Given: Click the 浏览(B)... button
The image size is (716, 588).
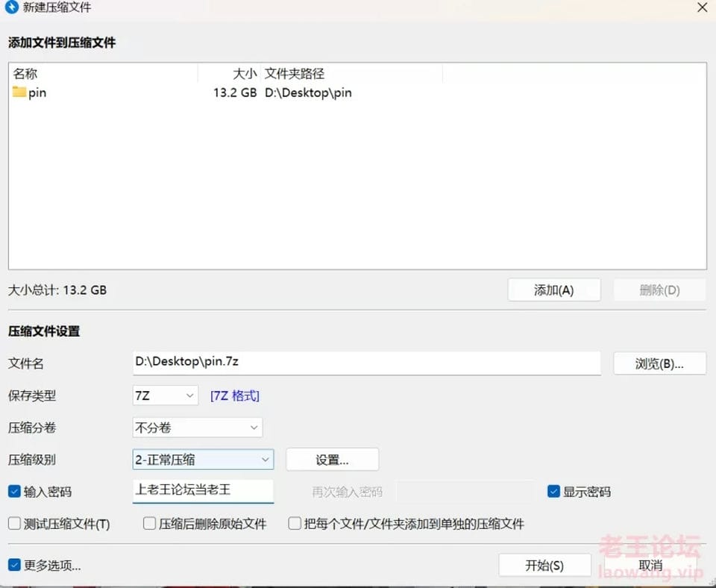Looking at the screenshot, I should [x=660, y=363].
